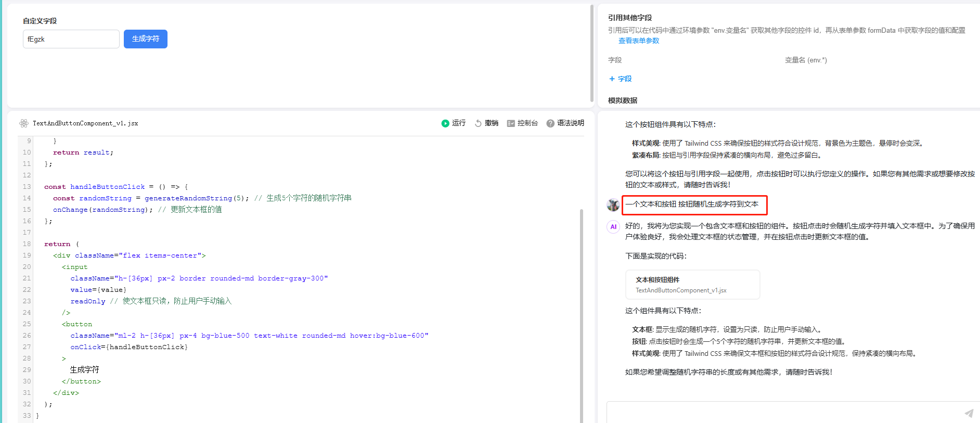Click the paper plane send icon
This screenshot has height=423, width=980.
[x=969, y=413]
